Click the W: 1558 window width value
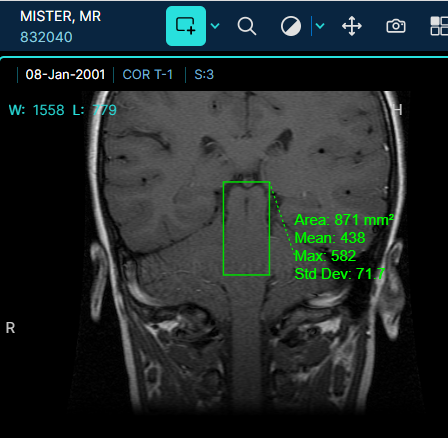Screen dimensions: 448x438 tap(36, 110)
